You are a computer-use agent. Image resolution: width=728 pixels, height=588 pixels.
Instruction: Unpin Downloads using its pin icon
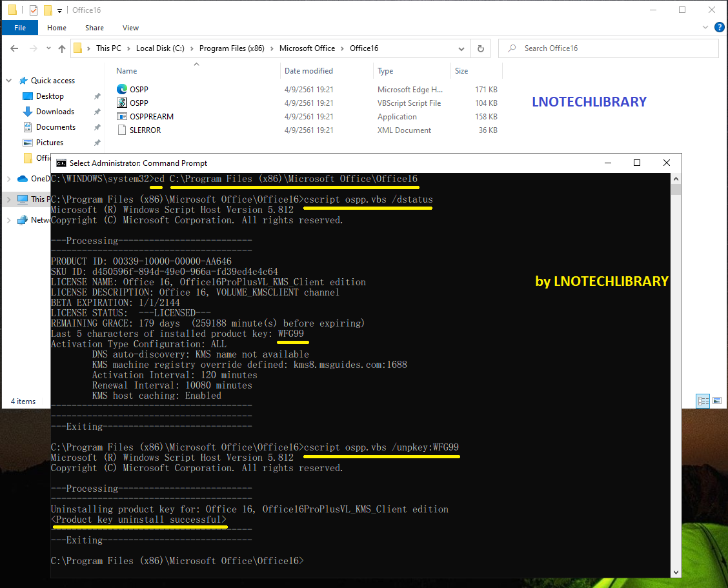click(x=97, y=112)
